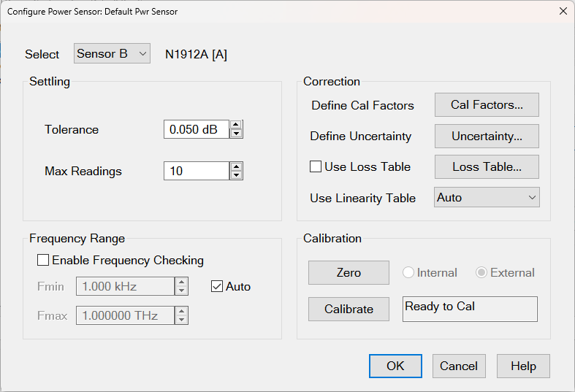Decrease Max Readings with down arrow
This screenshot has height=392, width=575.
tap(236, 175)
